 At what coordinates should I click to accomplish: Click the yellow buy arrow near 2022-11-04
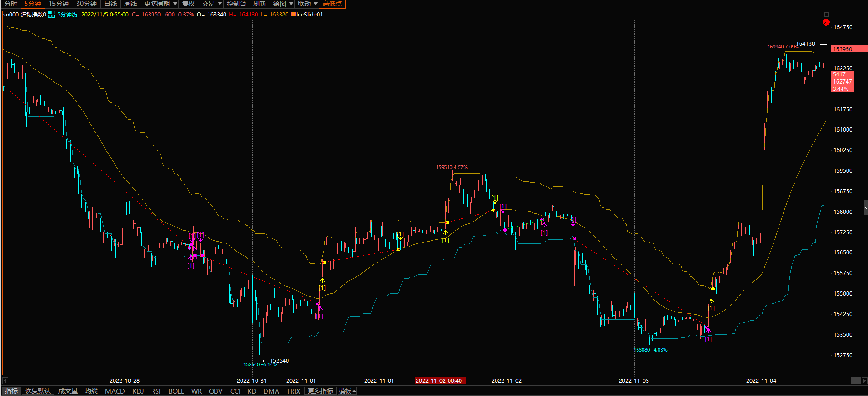(x=711, y=301)
